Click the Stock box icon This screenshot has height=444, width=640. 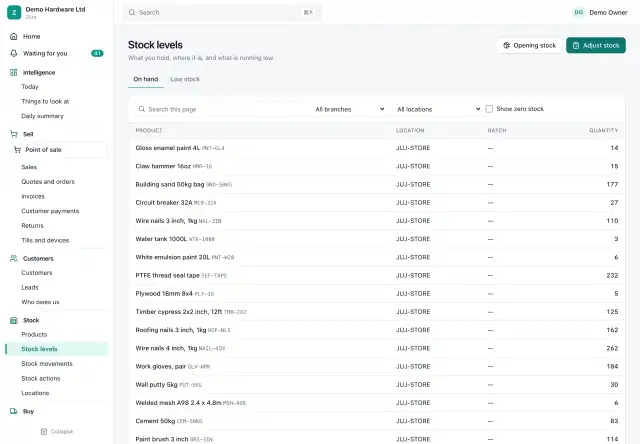coord(13,320)
